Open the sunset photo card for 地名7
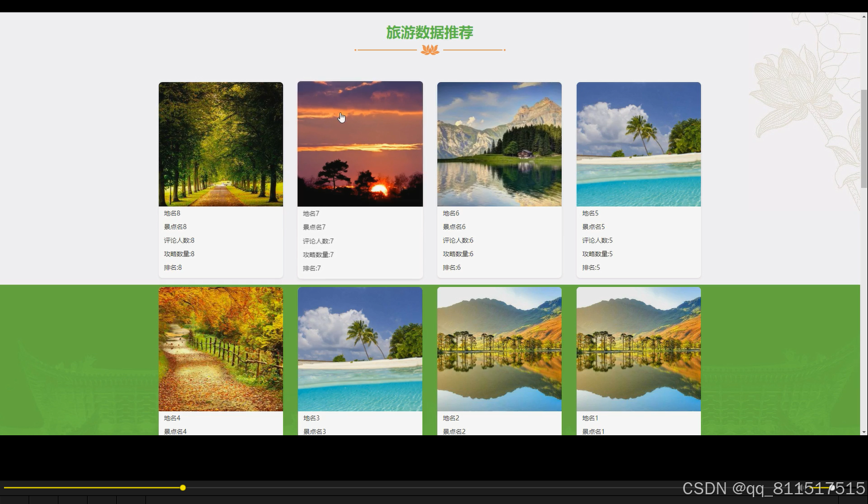Viewport: 868px width, 504px height. (x=360, y=144)
